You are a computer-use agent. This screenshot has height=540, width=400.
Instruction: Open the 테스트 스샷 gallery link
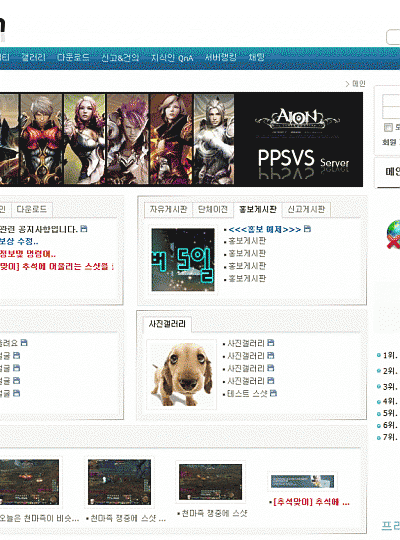247,393
